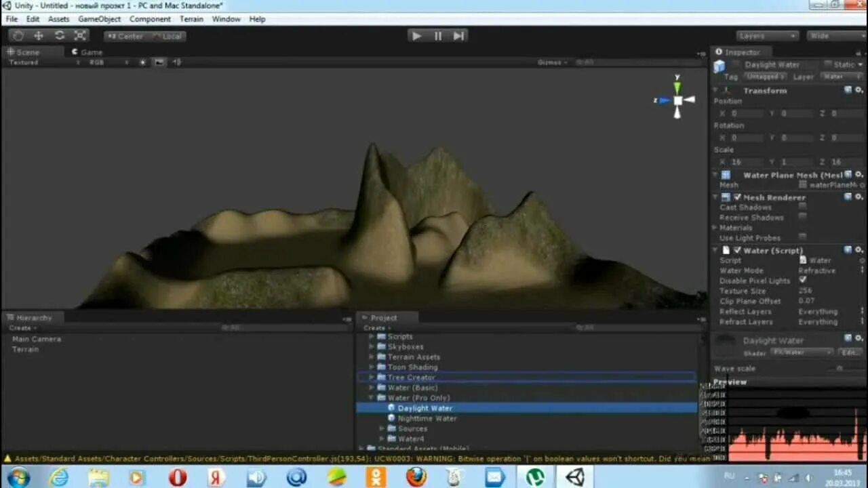Viewport: 868px width, 488px height.
Task: Toggle the Center pivot mode button
Action: (125, 37)
